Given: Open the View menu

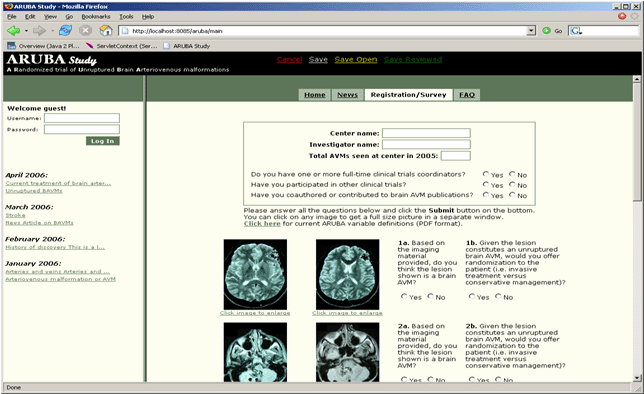Looking at the screenshot, I should coord(51,16).
